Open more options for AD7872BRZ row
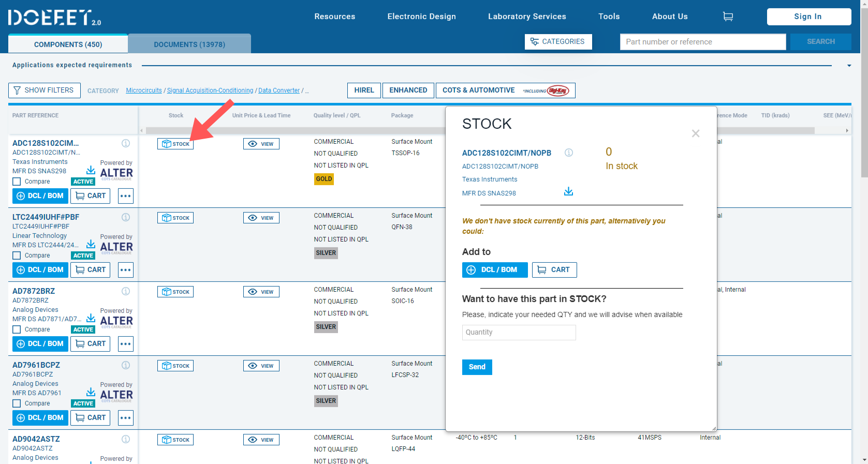 coord(126,344)
